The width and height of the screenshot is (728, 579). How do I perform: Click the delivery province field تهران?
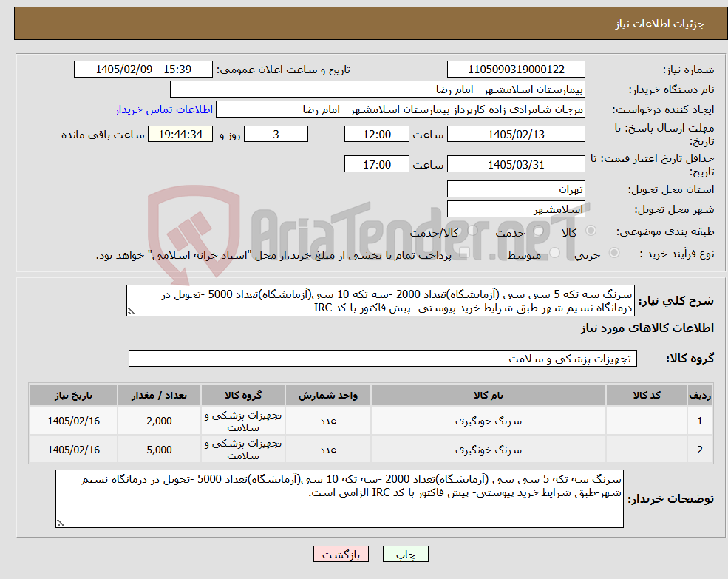pos(516,189)
